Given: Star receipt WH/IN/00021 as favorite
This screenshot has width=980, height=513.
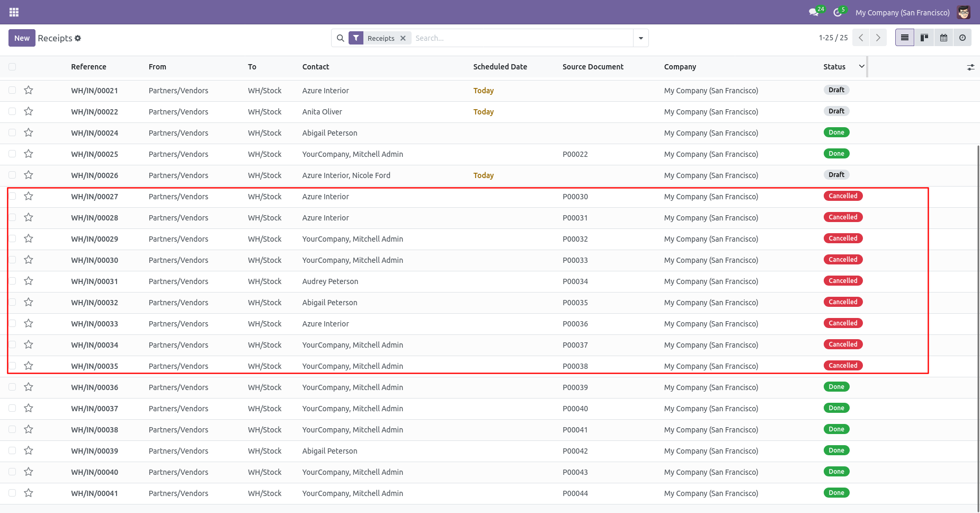Looking at the screenshot, I should (x=29, y=90).
